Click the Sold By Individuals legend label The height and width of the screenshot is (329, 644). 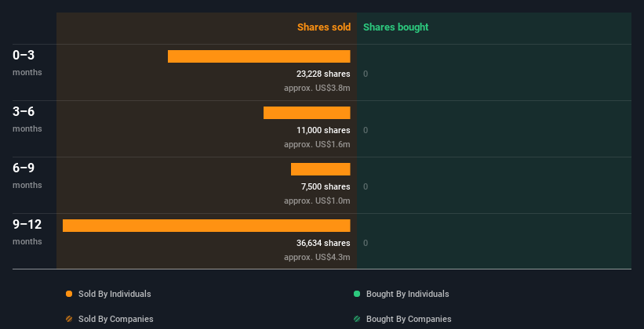[115, 294]
